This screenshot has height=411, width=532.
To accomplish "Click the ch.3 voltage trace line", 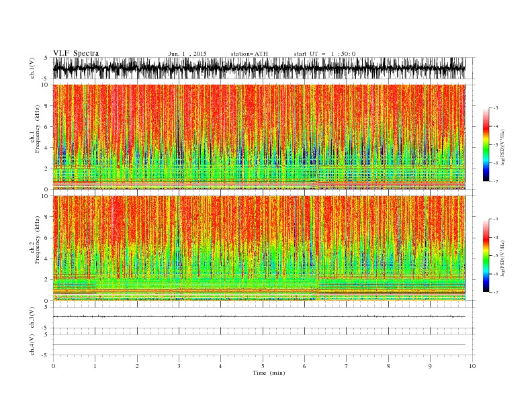I will [259, 316].
